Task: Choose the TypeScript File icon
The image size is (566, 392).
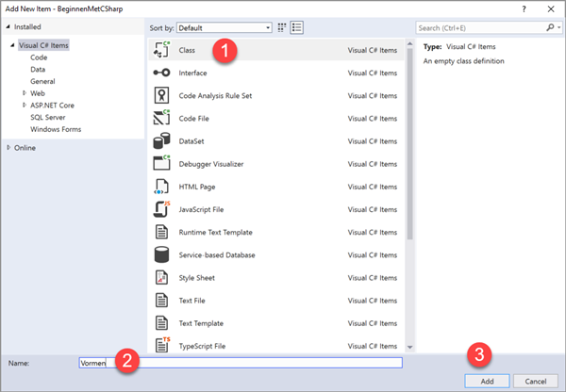Action: pyautogui.click(x=162, y=345)
